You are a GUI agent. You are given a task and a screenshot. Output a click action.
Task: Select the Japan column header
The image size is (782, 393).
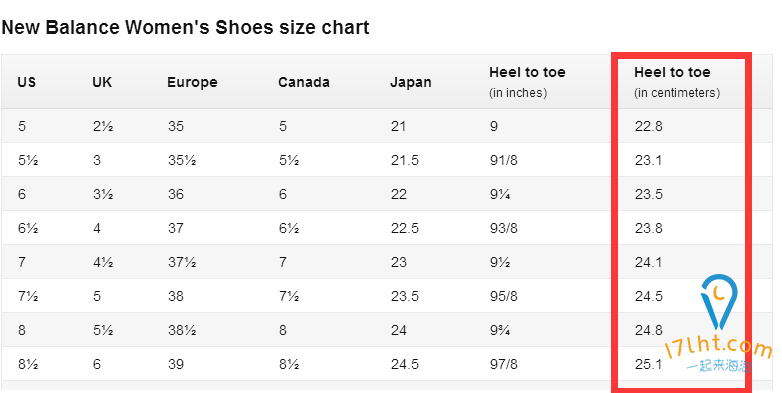(410, 82)
